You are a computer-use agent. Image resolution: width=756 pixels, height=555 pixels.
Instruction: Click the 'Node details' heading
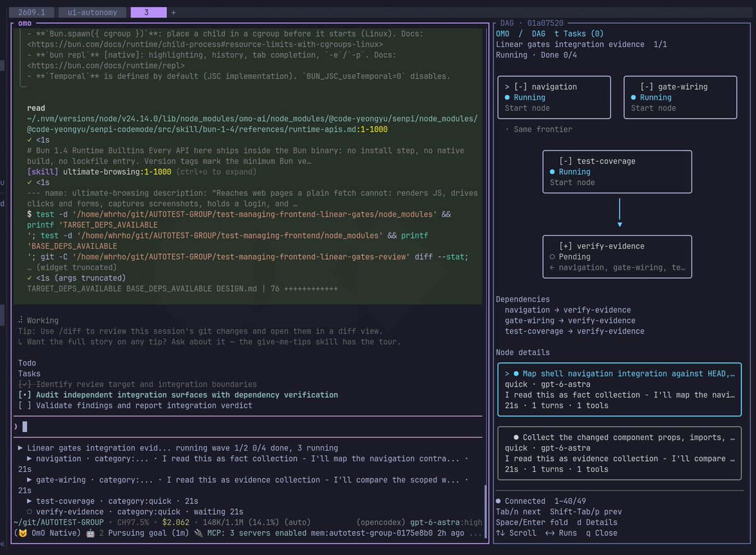coord(523,352)
